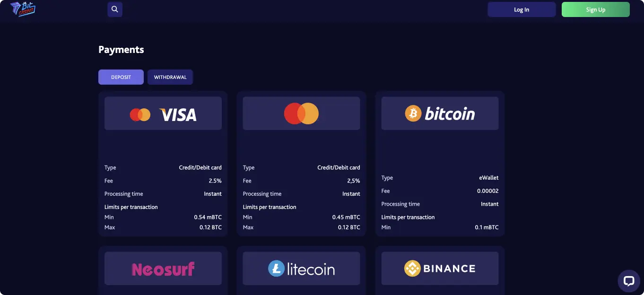Click the Bit Casino logo
Viewport: 644px width, 295px height.
[23, 9]
